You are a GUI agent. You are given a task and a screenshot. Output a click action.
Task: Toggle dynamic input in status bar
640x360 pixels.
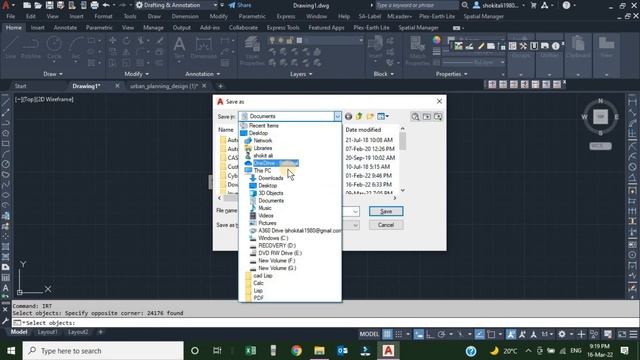(419, 334)
